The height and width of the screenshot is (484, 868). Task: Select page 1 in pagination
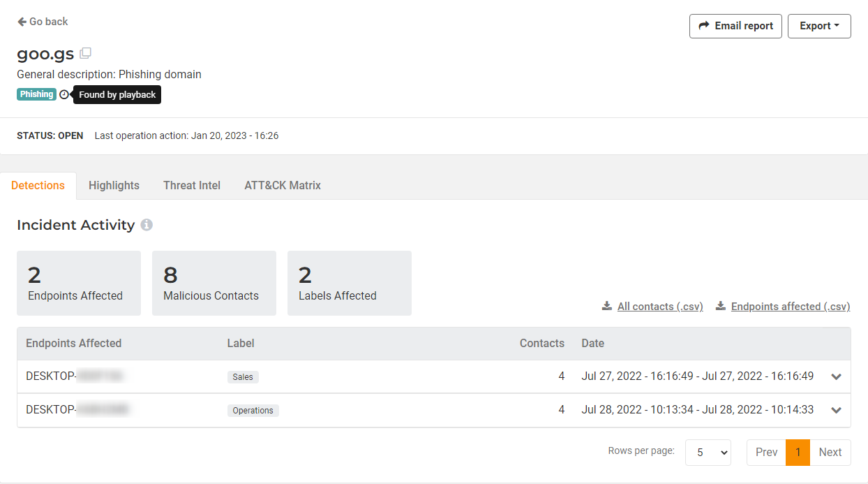[x=798, y=453]
